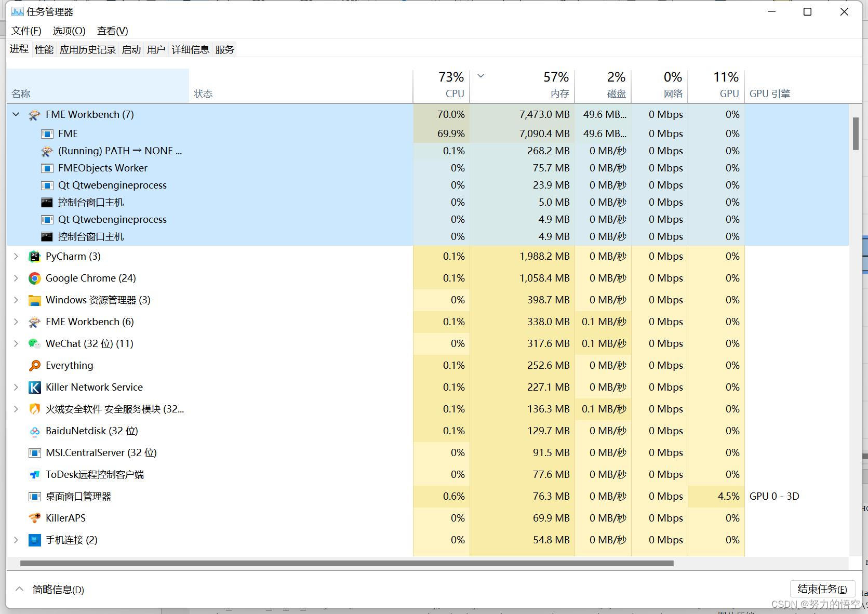This screenshot has height=614, width=868.
Task: Click the Everything search icon
Action: point(34,366)
